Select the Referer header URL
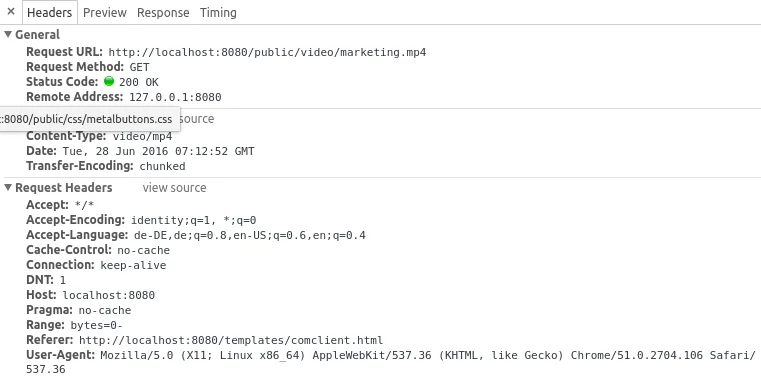Image resolution: width=761 pixels, height=386 pixels. tap(231, 340)
